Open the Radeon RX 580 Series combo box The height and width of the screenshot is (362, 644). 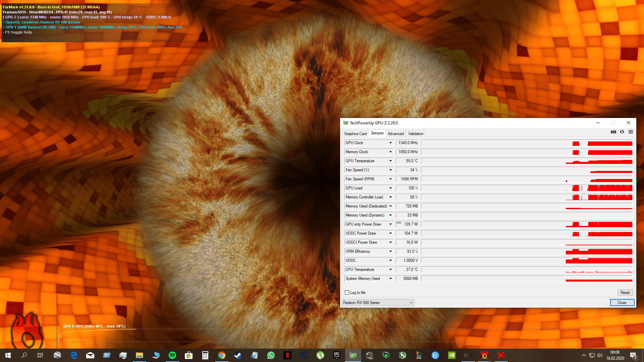[378, 303]
